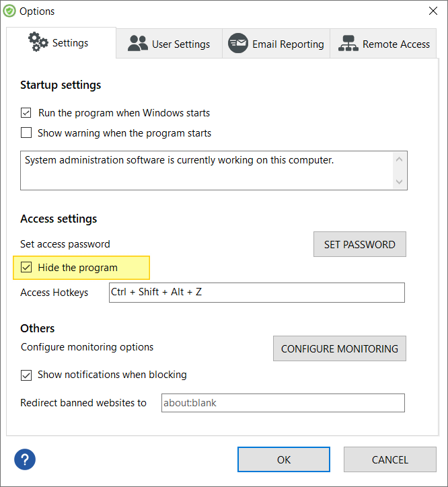
Task: Toggle Run the program when Windows starts
Action: tap(26, 113)
